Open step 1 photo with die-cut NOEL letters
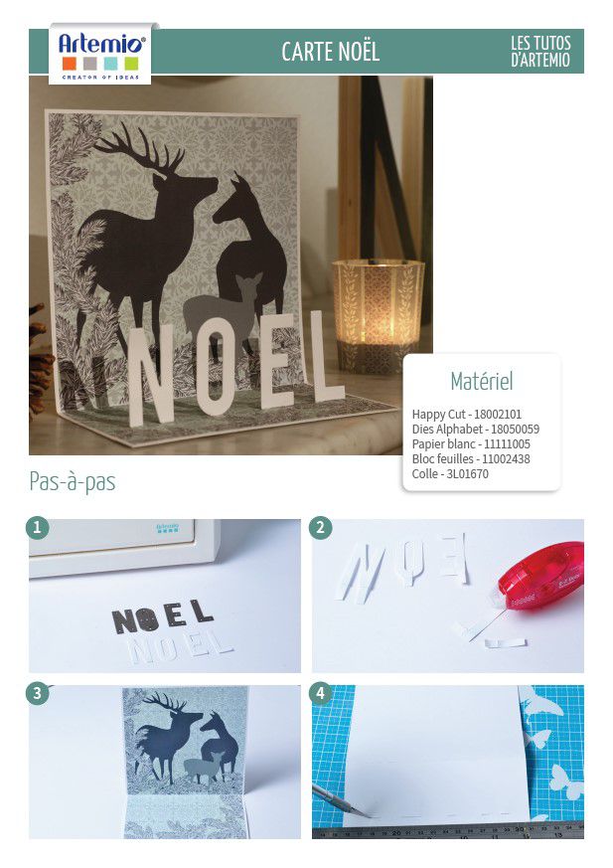Viewport: 613px width, 868px height. 165,596
